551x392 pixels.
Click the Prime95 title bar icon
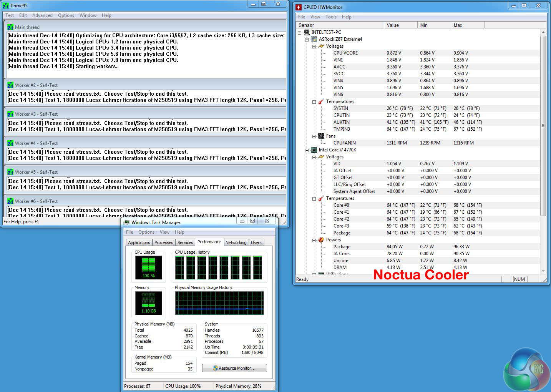(6, 6)
